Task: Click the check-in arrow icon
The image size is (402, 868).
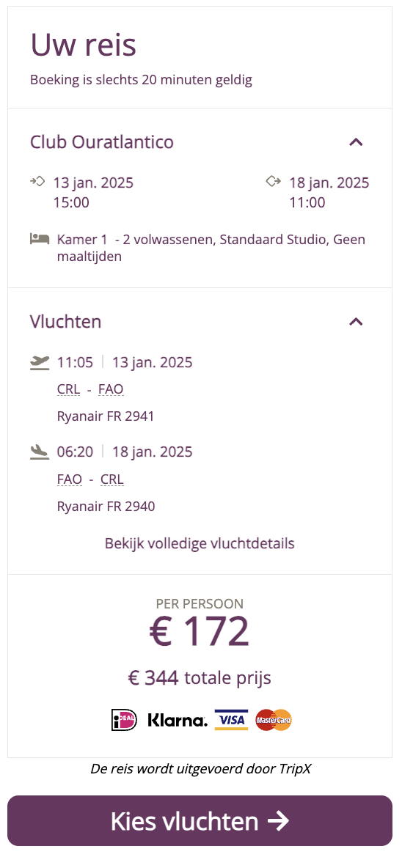Action: point(37,182)
